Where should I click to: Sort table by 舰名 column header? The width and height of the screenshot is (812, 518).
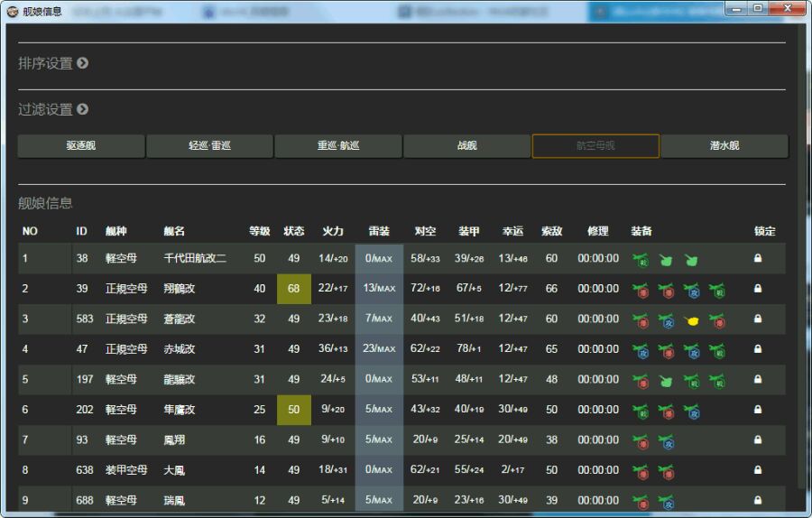[x=174, y=231]
